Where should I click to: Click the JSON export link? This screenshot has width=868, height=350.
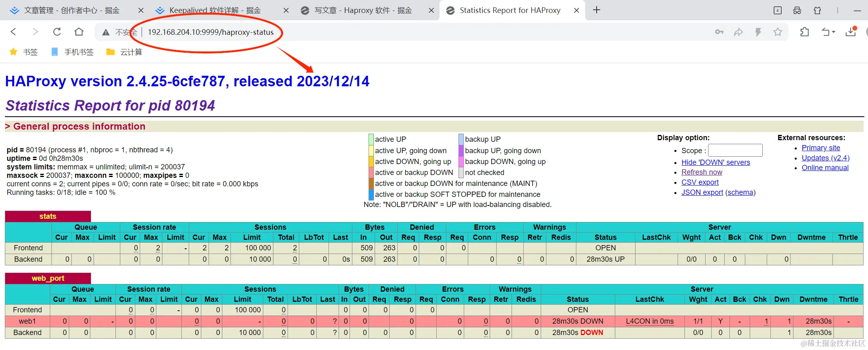(x=702, y=192)
